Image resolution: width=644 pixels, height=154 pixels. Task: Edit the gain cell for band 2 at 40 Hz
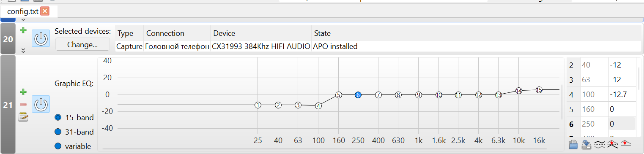coord(622,65)
